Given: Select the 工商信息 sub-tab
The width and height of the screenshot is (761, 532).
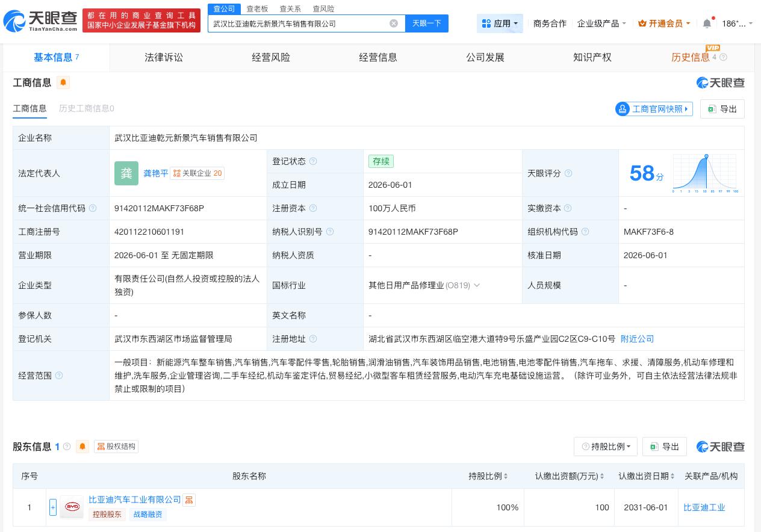Looking at the screenshot, I should pyautogui.click(x=30, y=108).
